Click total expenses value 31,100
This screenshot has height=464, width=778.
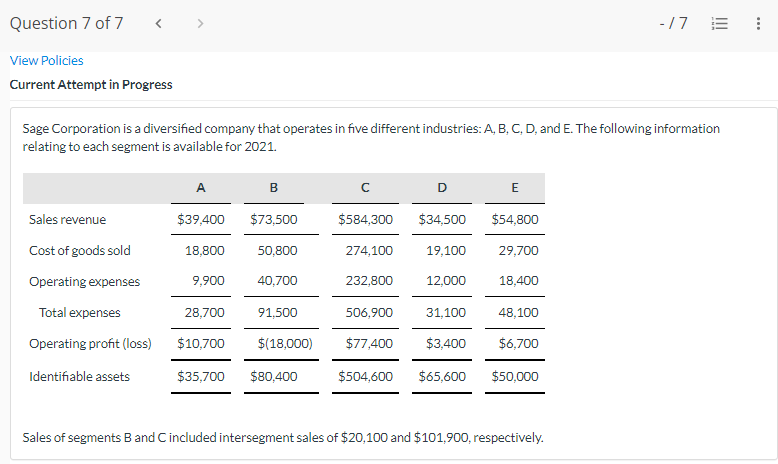[x=446, y=313]
